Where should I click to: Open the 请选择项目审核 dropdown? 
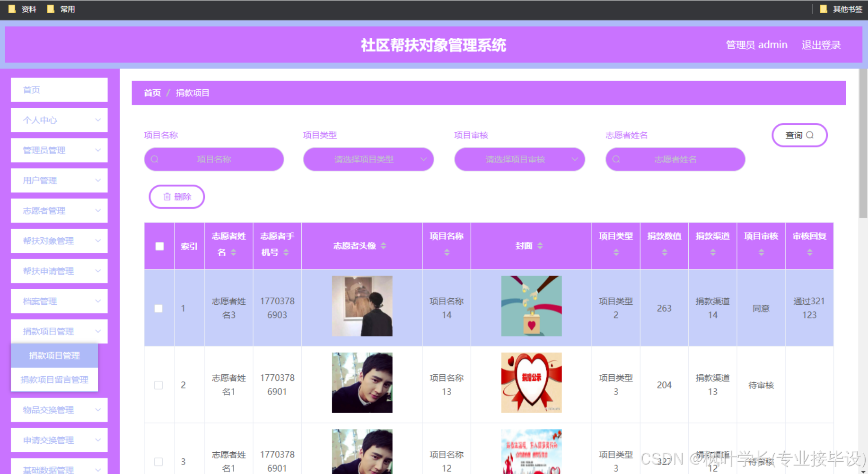click(x=519, y=159)
